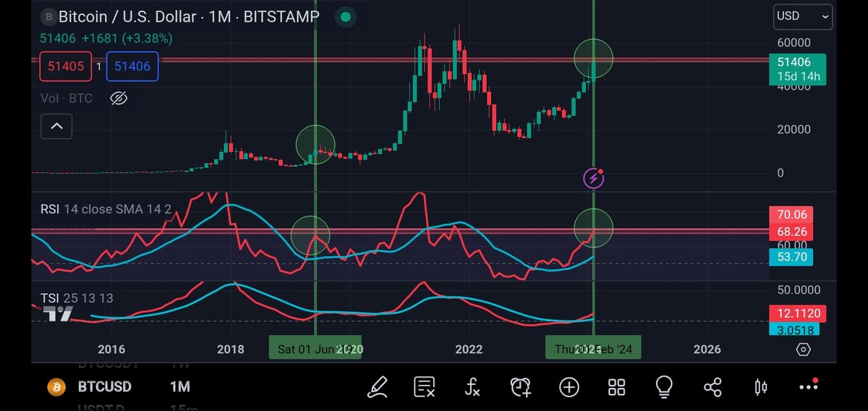The image size is (868, 411).
Task: Open the fx indicators icon
Action: pyautogui.click(x=472, y=387)
